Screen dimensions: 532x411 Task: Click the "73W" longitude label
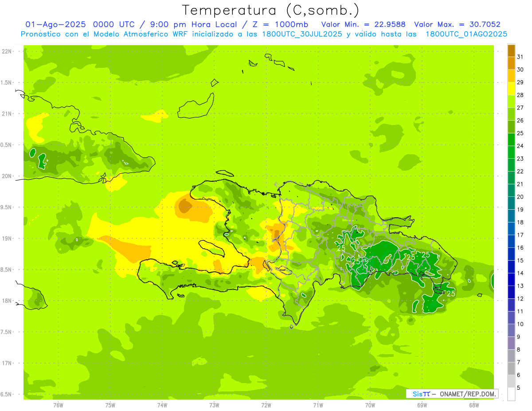pyautogui.click(x=214, y=405)
